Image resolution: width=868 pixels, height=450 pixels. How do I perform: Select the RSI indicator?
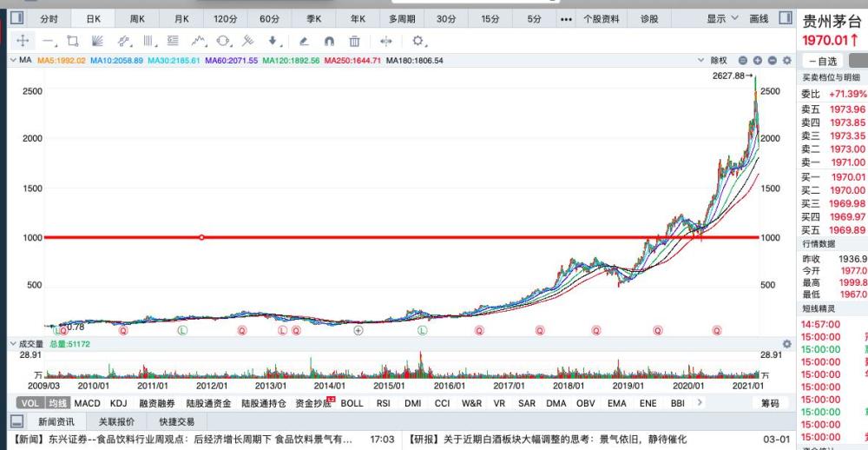click(383, 403)
